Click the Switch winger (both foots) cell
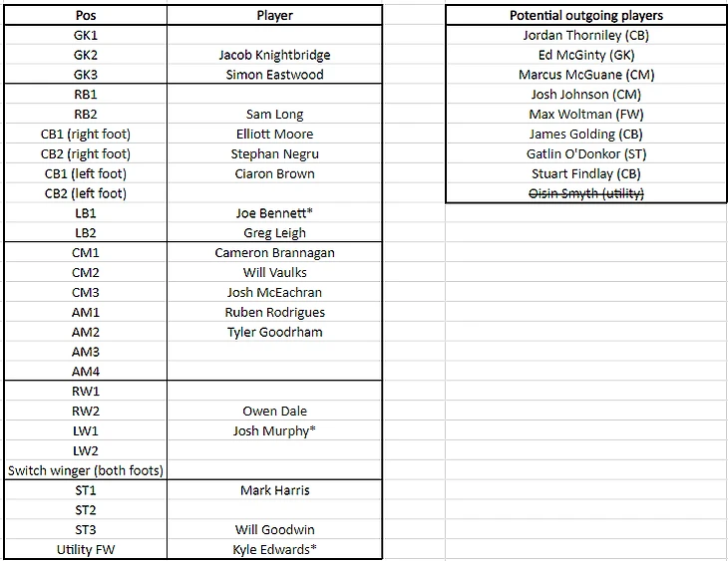Viewport: 728px width, 561px height. 86,470
